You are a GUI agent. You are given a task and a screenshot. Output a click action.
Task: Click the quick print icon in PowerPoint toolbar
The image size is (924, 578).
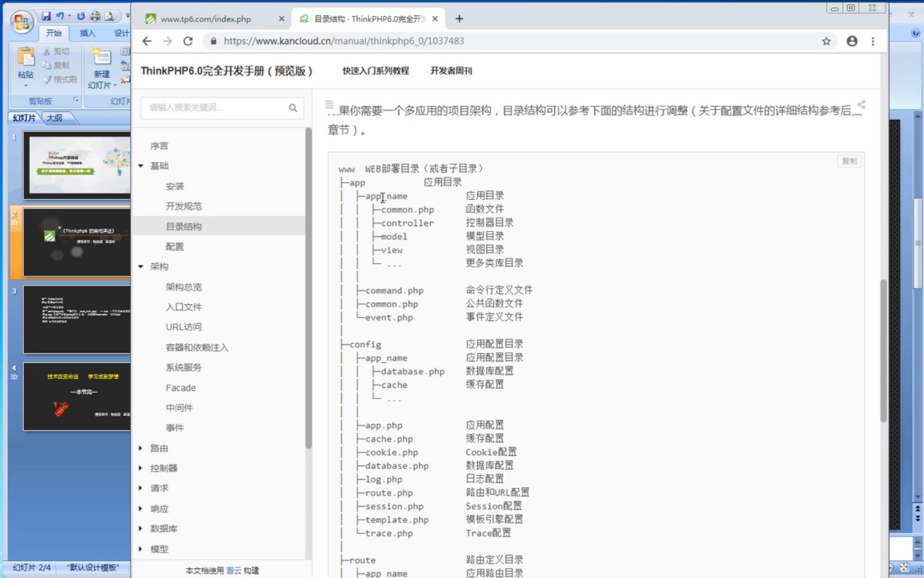click(x=95, y=16)
